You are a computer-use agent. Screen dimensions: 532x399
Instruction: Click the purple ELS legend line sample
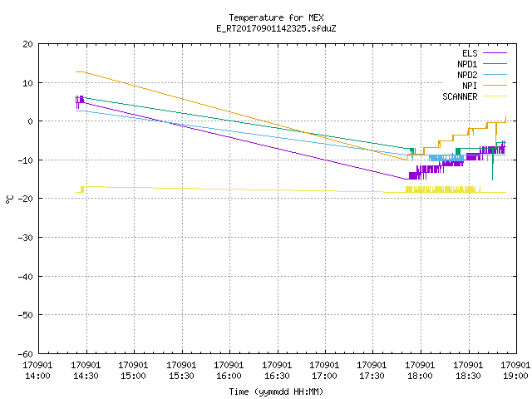click(495, 53)
